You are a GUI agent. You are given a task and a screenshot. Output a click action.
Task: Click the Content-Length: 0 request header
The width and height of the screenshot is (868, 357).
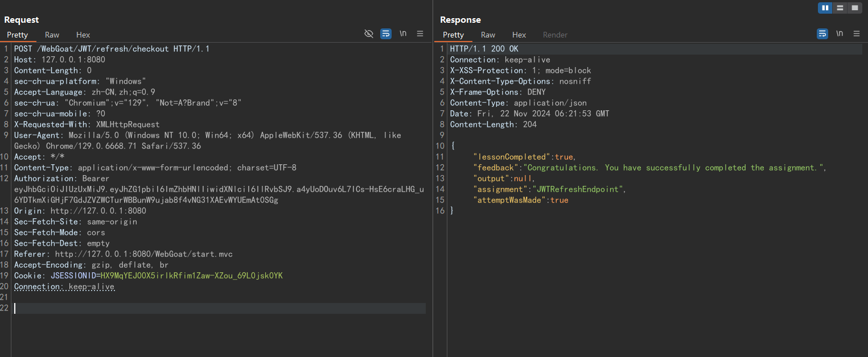pyautogui.click(x=53, y=70)
